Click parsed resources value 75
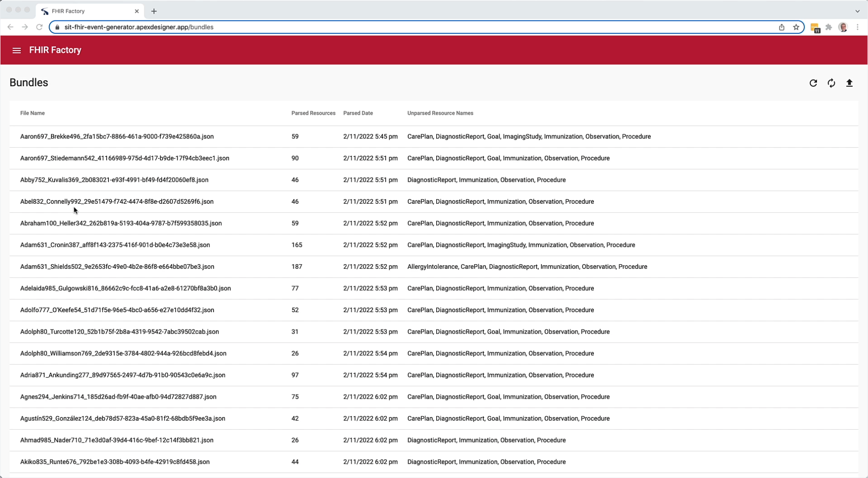The width and height of the screenshot is (868, 478). [295, 397]
